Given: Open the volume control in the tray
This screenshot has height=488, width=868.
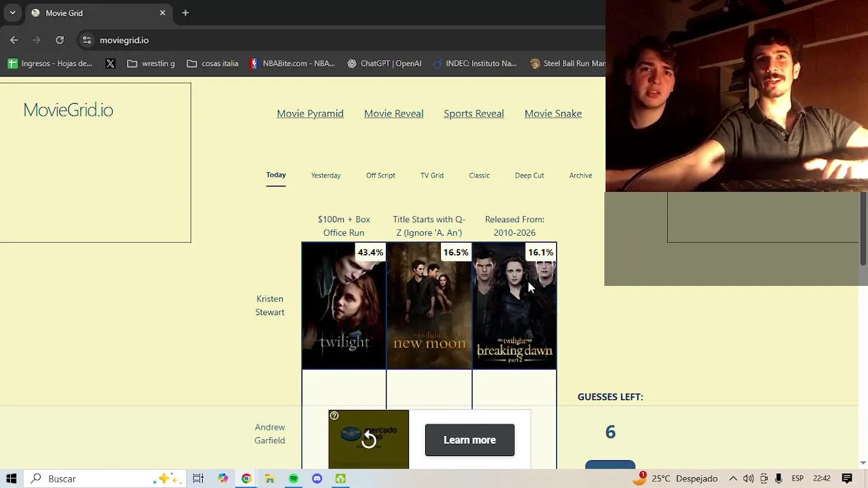Looking at the screenshot, I should [748, 479].
